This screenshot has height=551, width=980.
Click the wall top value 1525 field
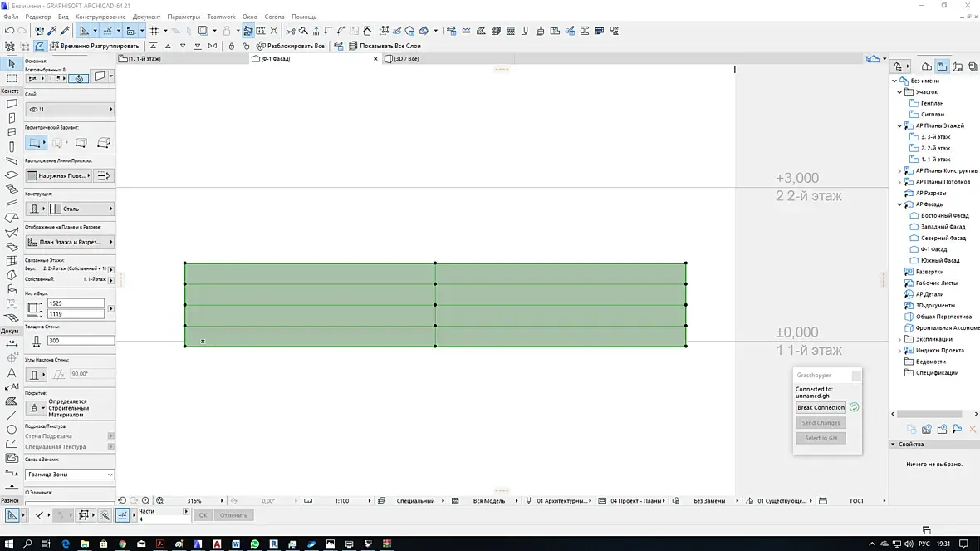point(76,303)
